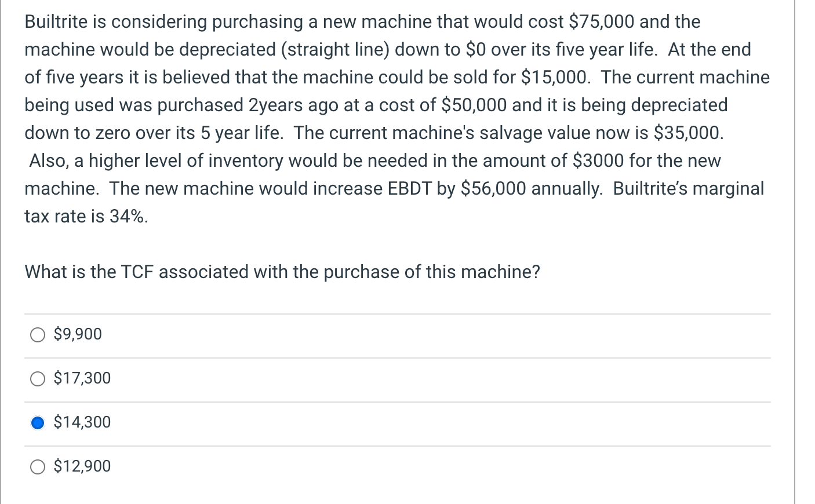Click the empty radio circle beside $17,300
The height and width of the screenshot is (504, 815).
point(38,378)
